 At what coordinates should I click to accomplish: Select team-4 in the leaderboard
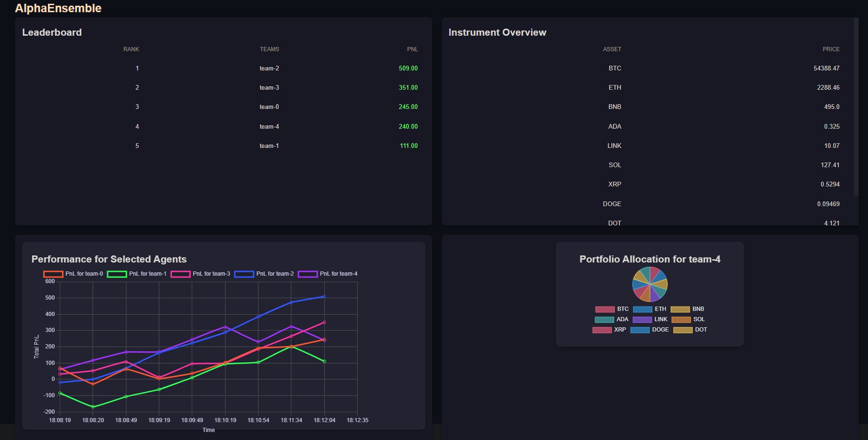tap(269, 126)
